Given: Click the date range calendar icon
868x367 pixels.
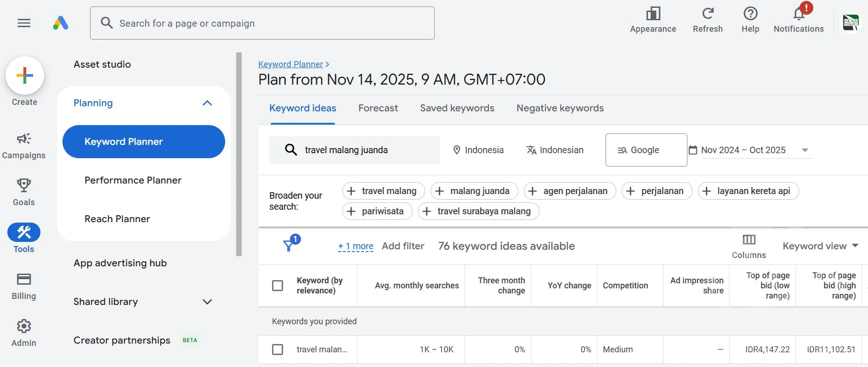Looking at the screenshot, I should [693, 150].
